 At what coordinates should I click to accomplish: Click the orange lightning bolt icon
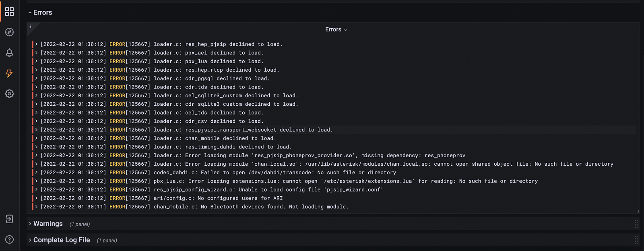point(9,73)
